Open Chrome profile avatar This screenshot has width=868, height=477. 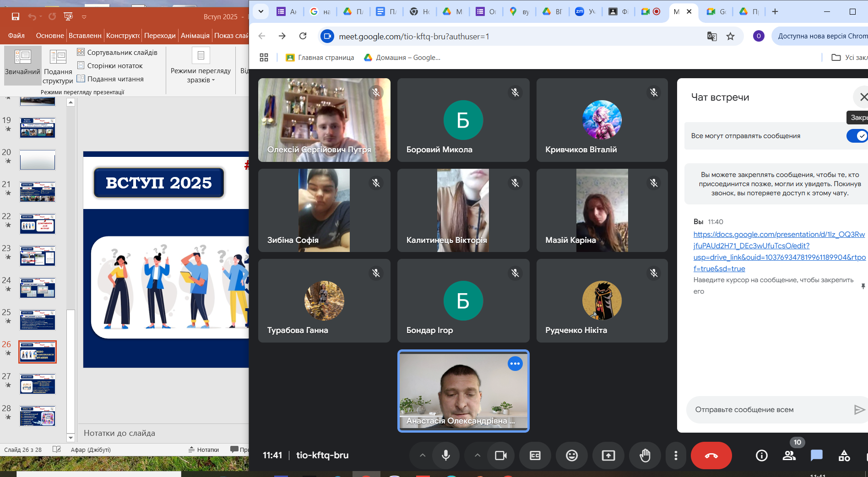click(x=759, y=36)
